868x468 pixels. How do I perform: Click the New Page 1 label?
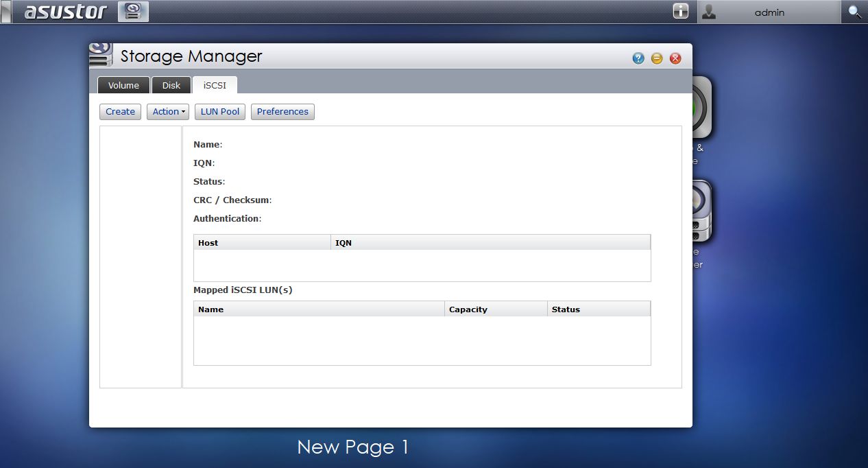point(353,447)
